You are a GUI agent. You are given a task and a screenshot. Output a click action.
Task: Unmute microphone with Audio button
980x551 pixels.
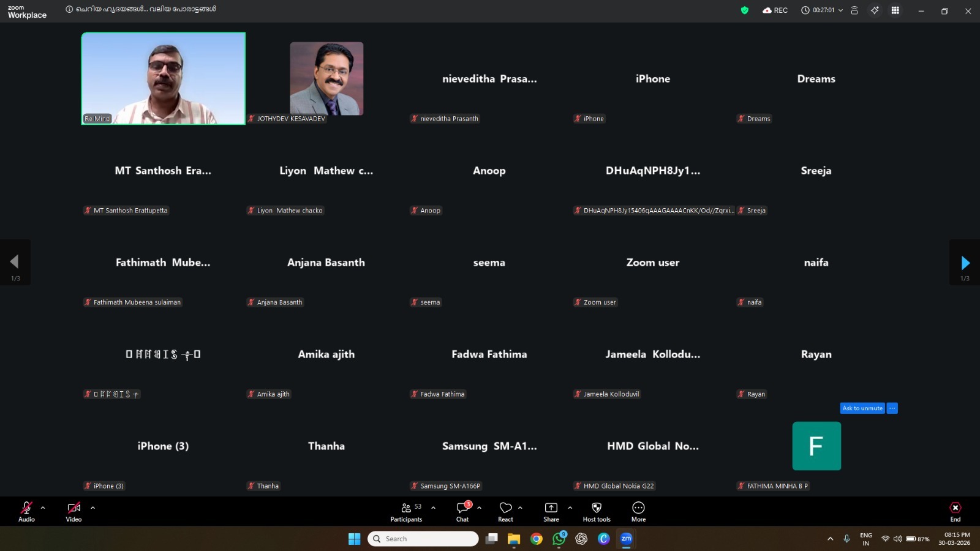[x=26, y=512]
